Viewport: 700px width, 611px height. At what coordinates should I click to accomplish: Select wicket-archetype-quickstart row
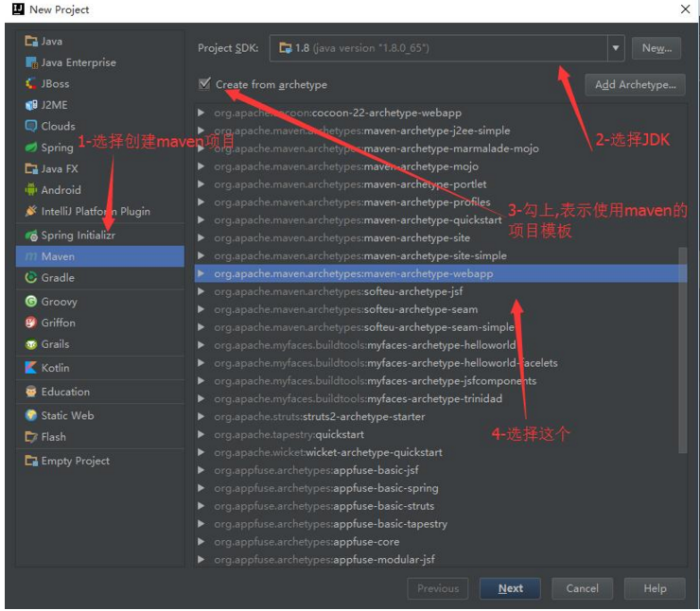[x=441, y=452]
